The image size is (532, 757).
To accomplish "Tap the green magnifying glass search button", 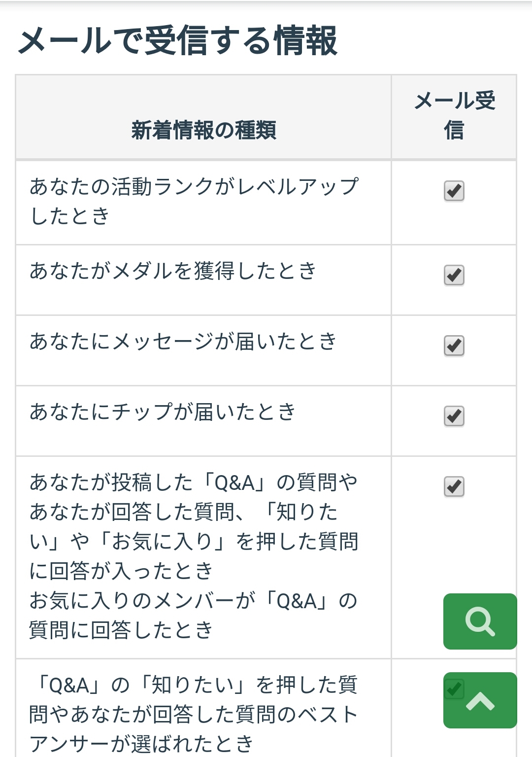I will [x=480, y=621].
